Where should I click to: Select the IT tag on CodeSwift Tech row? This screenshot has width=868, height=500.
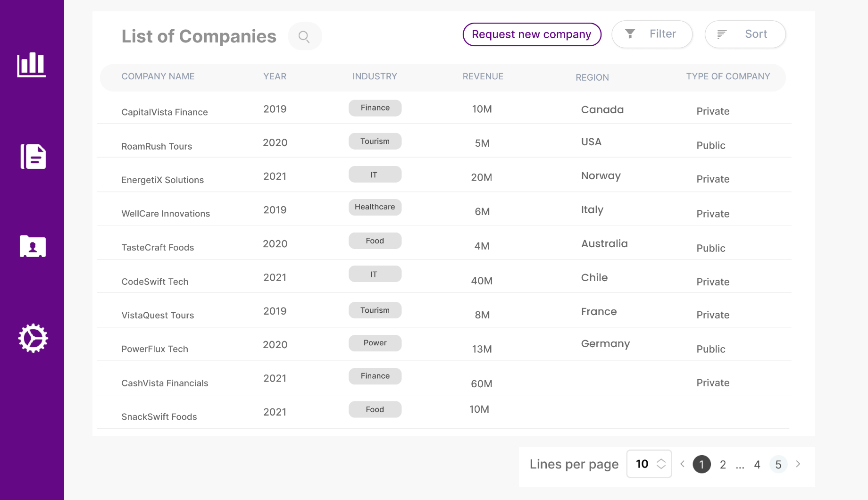(375, 274)
